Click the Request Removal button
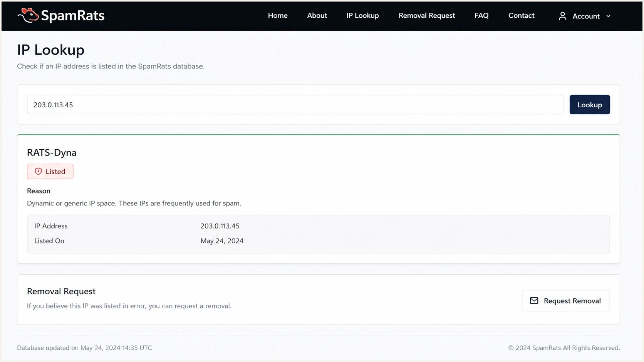644x362 pixels. click(565, 300)
